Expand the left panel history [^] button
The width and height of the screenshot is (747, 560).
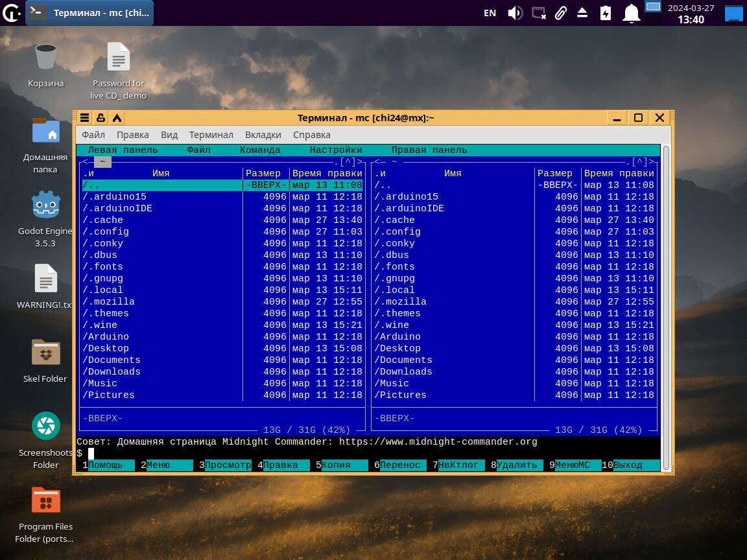(348, 162)
